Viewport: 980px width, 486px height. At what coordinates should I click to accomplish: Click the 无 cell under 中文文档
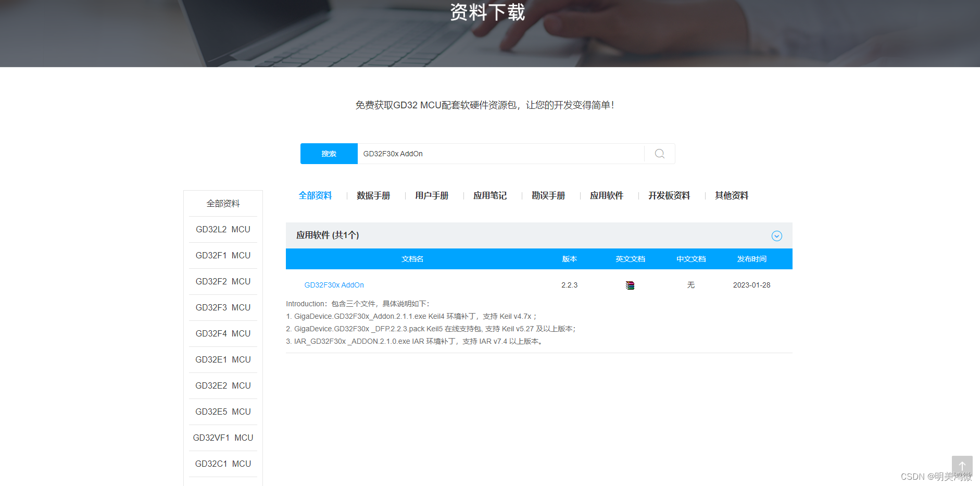coord(691,285)
